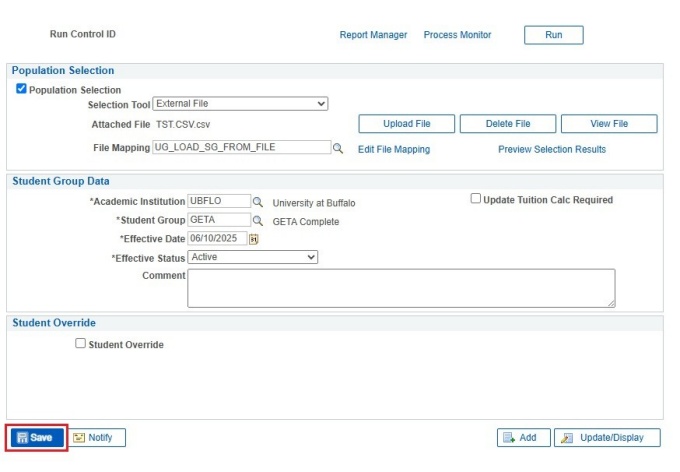The image size is (680, 472).
Task: Click the Edit File Mapping link
Action: 393,149
